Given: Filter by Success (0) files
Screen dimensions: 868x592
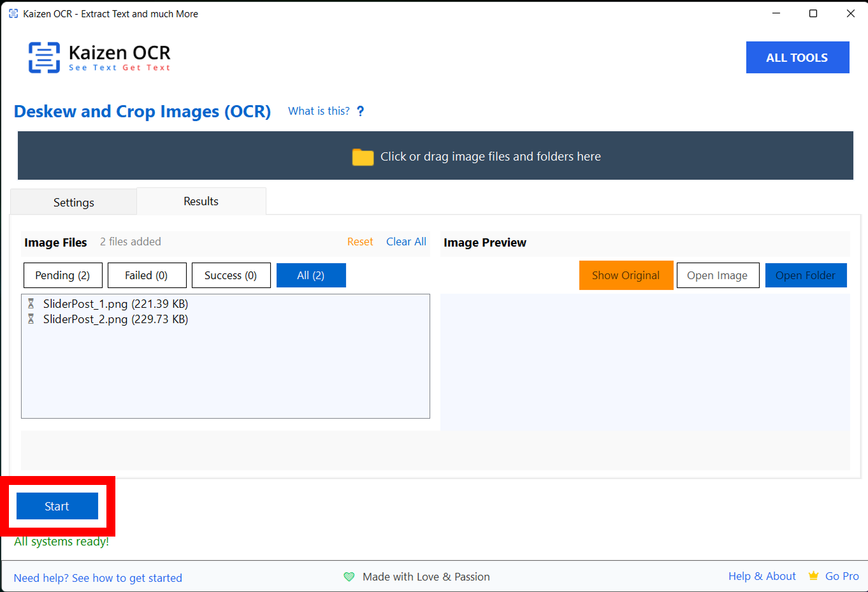Looking at the screenshot, I should pyautogui.click(x=231, y=275).
